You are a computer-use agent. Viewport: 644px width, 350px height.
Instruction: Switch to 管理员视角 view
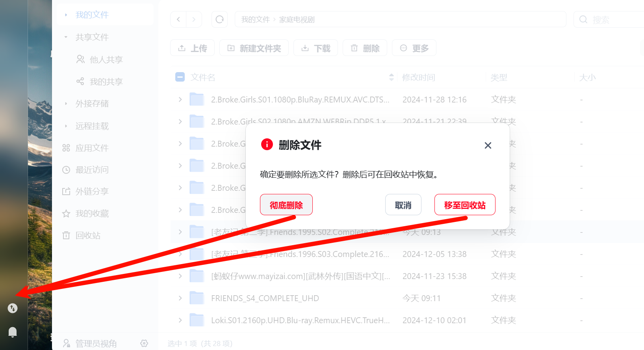tap(96, 343)
